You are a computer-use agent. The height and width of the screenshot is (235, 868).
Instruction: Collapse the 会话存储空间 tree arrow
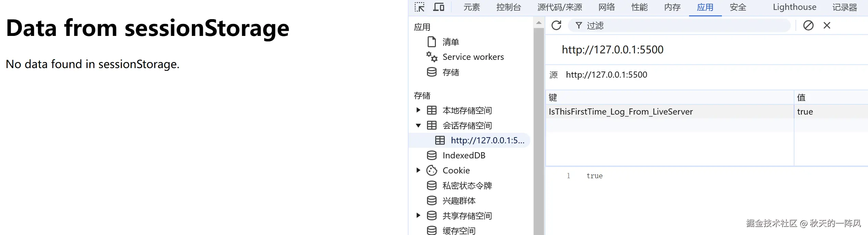pyautogui.click(x=418, y=126)
